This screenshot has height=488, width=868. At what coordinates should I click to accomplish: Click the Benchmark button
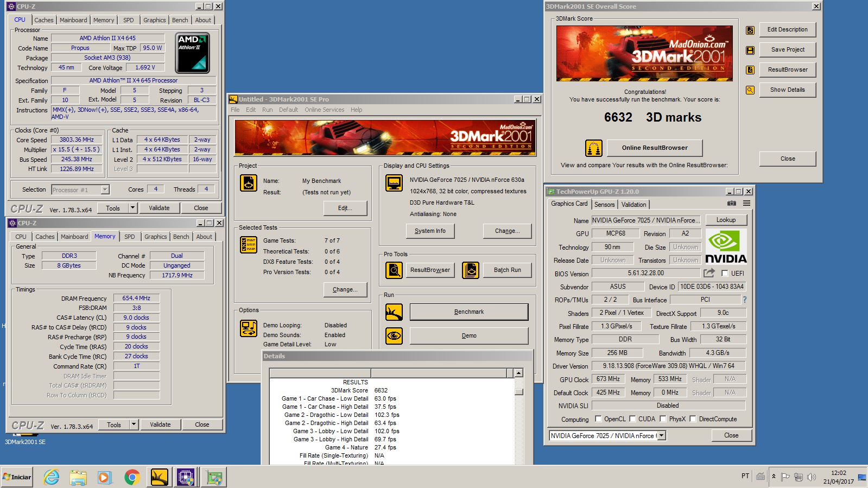coord(469,312)
